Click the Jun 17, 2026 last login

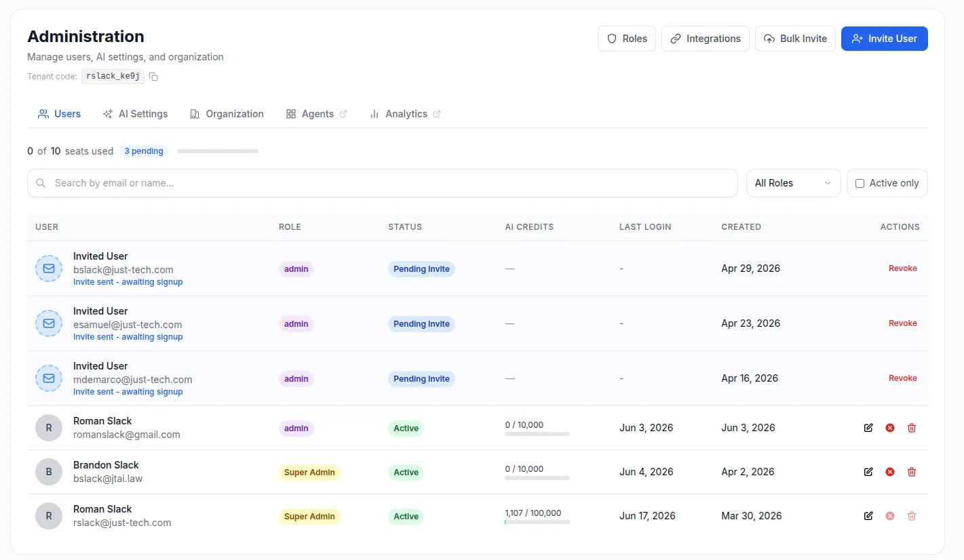pyautogui.click(x=647, y=516)
